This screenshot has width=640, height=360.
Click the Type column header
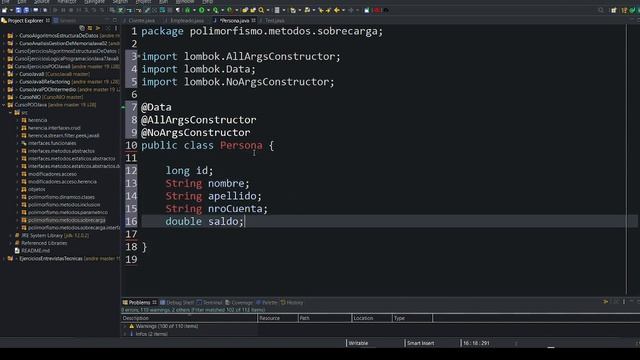412,318
